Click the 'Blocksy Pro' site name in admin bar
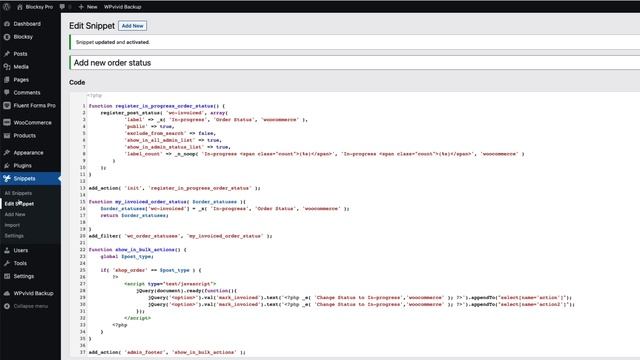 point(39,7)
